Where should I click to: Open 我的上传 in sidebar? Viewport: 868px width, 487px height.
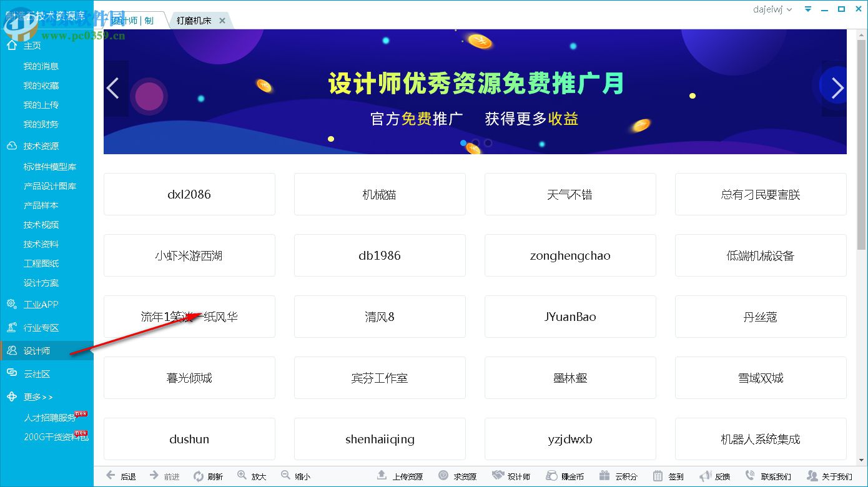(41, 105)
